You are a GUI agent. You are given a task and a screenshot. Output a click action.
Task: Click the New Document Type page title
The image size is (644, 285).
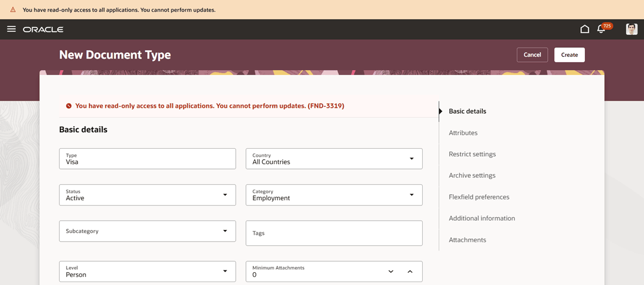point(115,55)
